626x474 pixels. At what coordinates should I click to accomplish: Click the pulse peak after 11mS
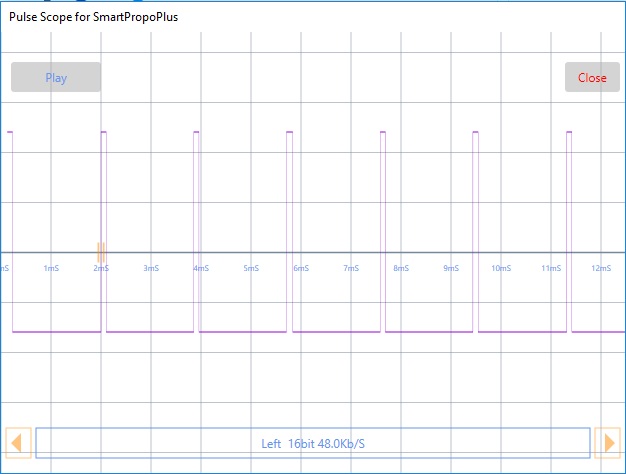coord(569,132)
